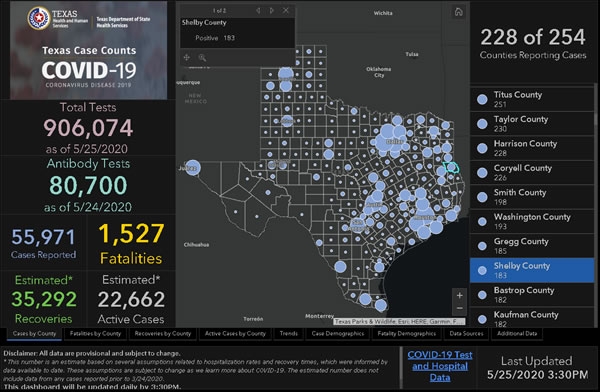600x392 pixels.
Task: Close the Shelby County popup
Action: pos(286,11)
